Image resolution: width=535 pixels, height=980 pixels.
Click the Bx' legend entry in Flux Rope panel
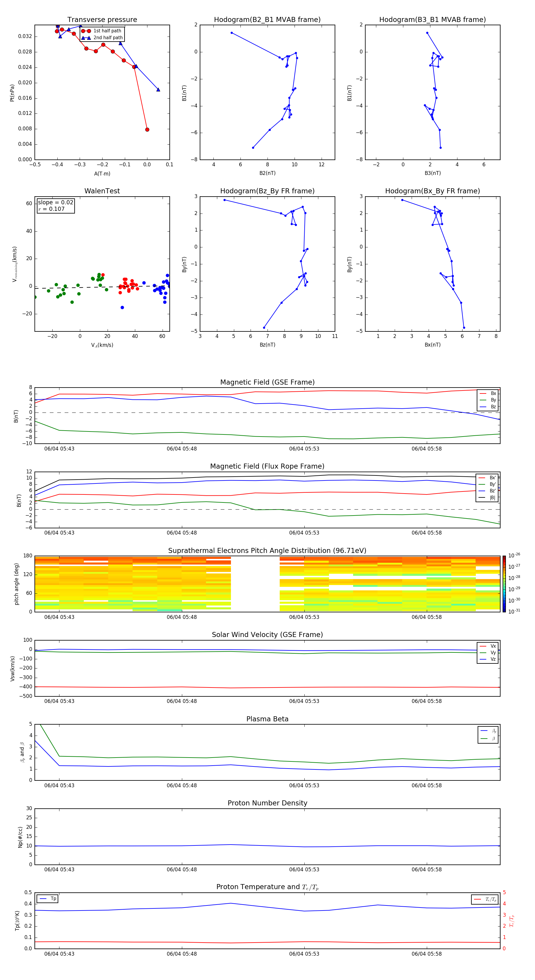(x=487, y=478)
